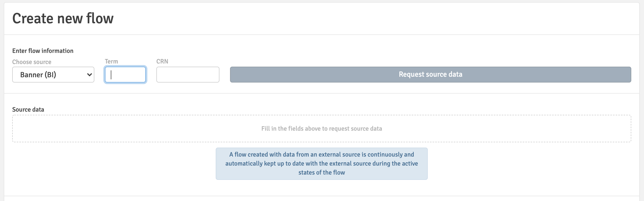
Task: Click the 'Fill in the fields above' placeholder text
Action: coord(321,129)
